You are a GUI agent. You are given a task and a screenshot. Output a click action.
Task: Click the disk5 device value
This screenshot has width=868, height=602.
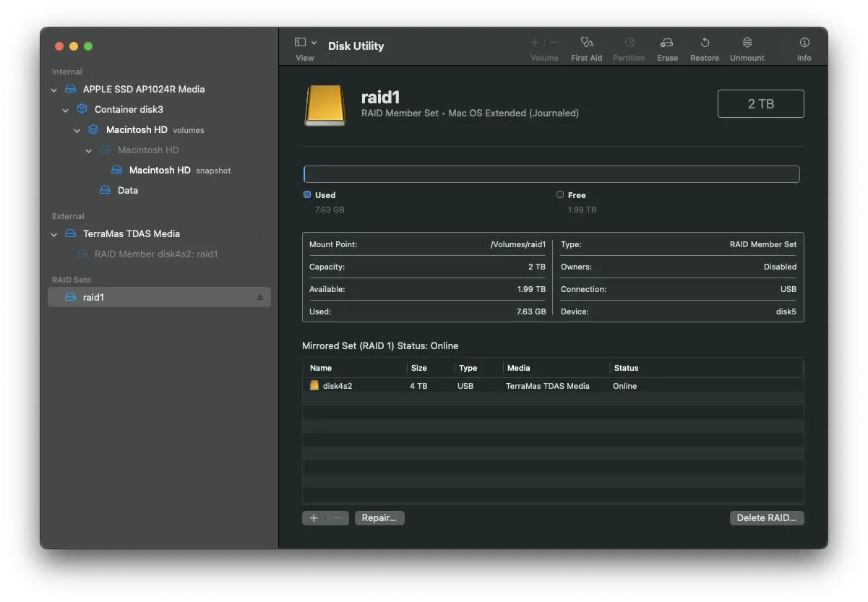click(786, 311)
